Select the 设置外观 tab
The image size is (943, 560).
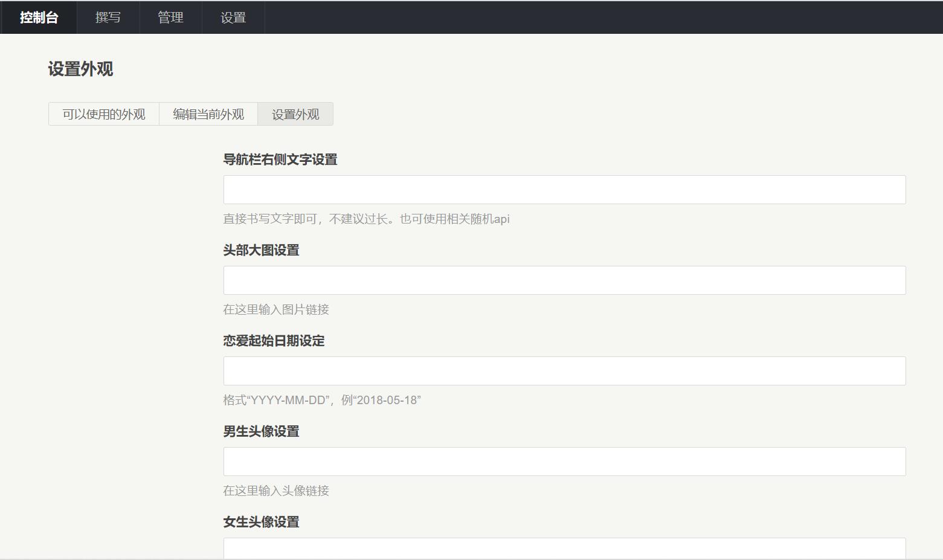point(295,114)
